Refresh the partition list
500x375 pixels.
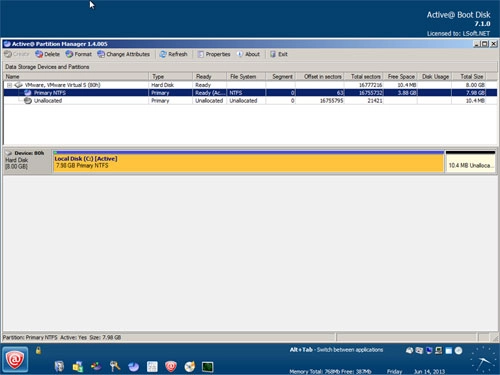pos(173,54)
